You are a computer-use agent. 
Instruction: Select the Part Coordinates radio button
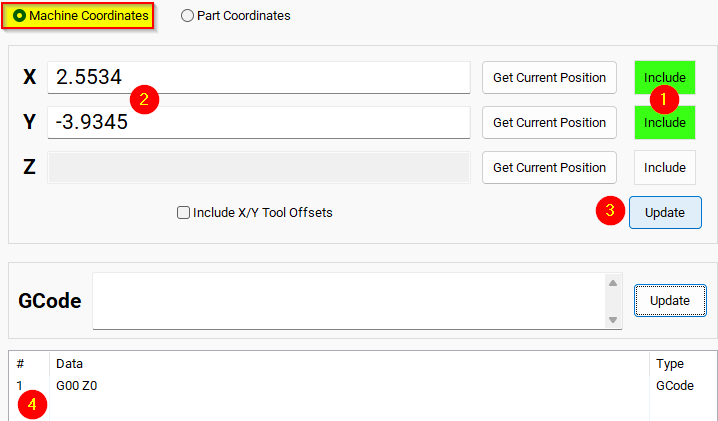pos(187,16)
